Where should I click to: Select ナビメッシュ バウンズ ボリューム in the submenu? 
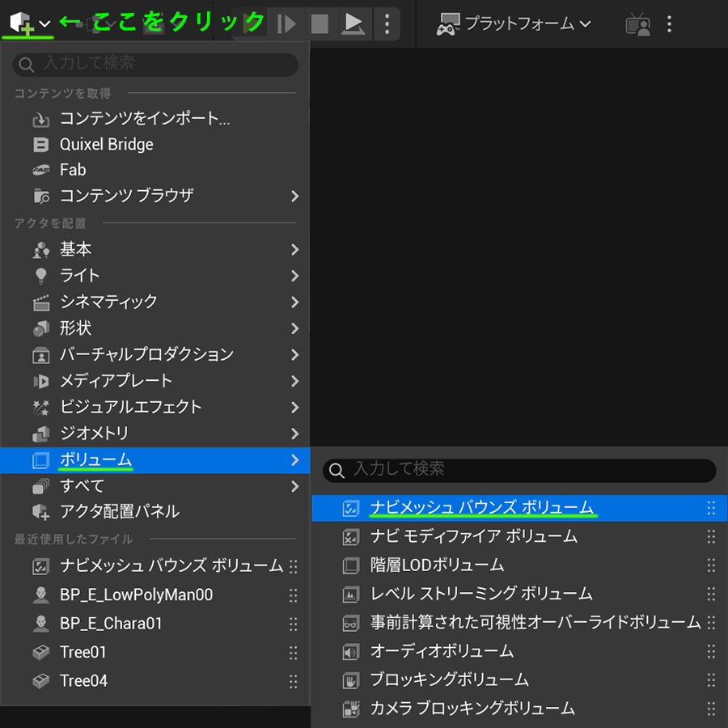tap(481, 508)
